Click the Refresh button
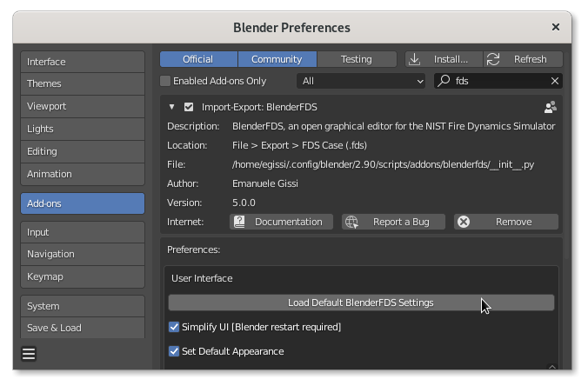This screenshot has height=386, width=588. [x=523, y=59]
